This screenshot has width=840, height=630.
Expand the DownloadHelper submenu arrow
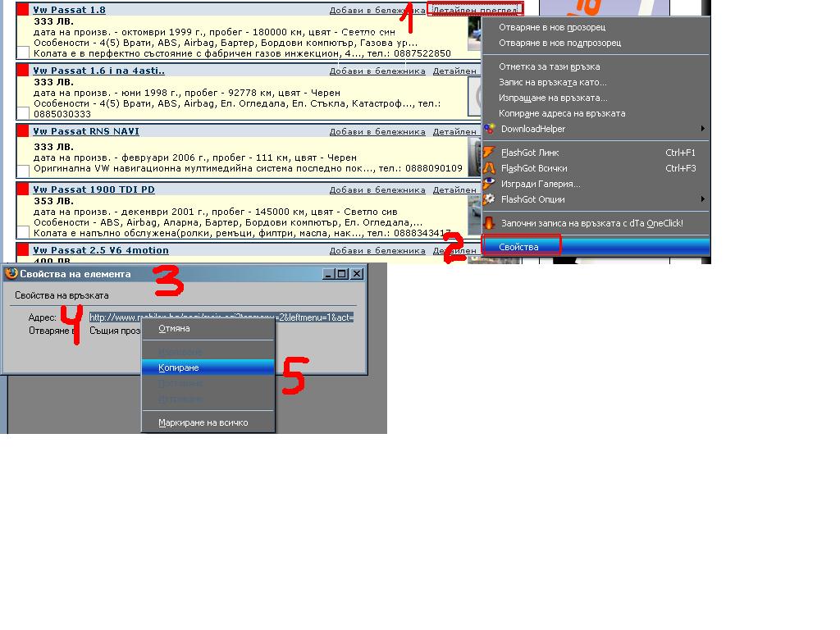pos(702,129)
